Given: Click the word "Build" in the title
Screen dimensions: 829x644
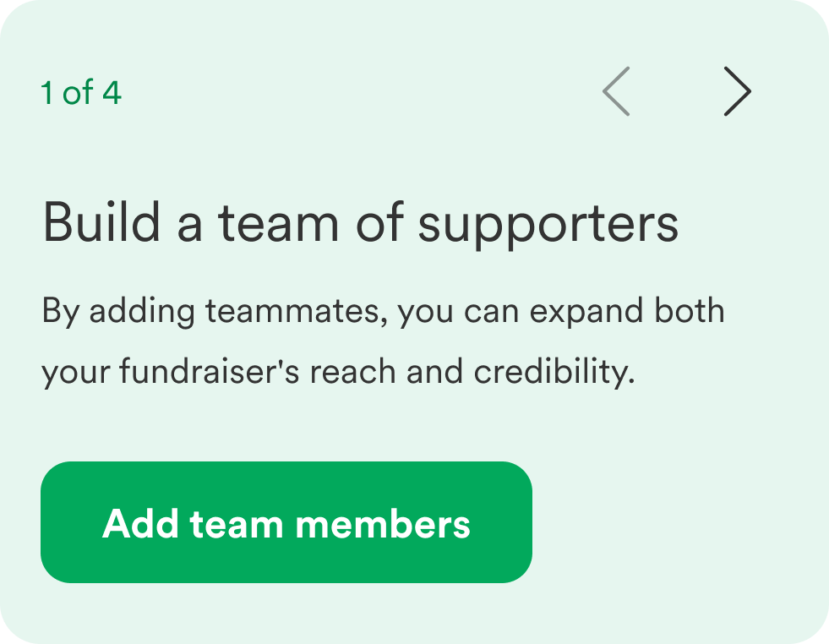Looking at the screenshot, I should coord(101,223).
